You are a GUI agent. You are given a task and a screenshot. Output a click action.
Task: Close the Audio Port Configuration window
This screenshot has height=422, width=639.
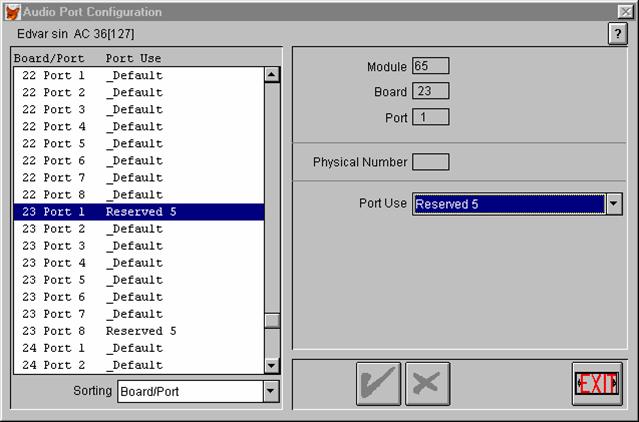626,11
